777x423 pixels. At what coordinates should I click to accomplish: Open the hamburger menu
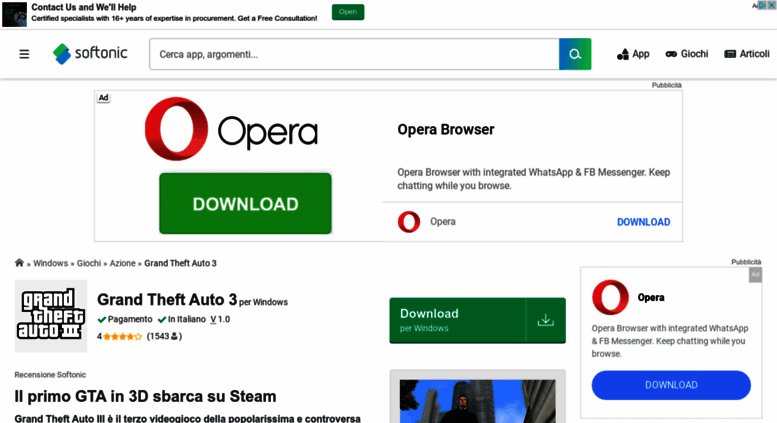pos(24,54)
